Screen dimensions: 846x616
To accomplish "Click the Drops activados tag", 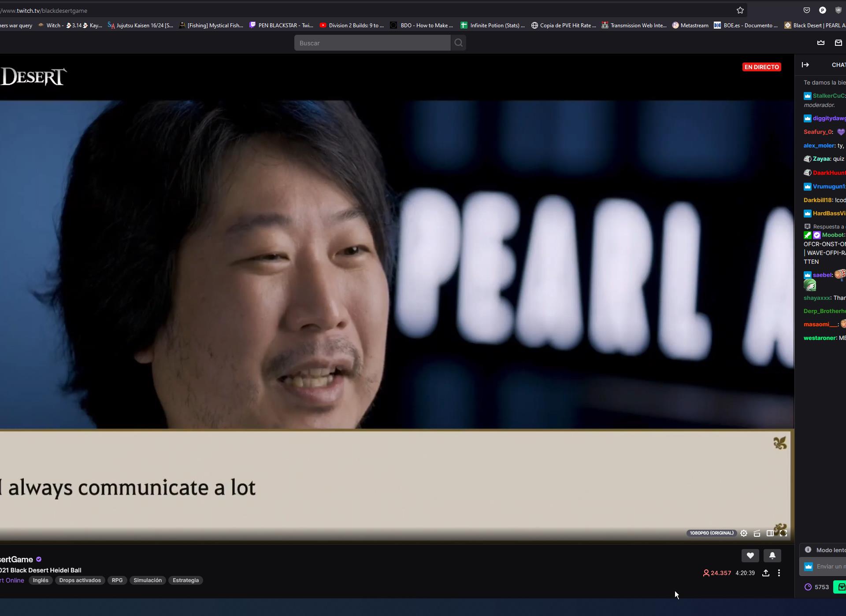I will click(x=80, y=580).
